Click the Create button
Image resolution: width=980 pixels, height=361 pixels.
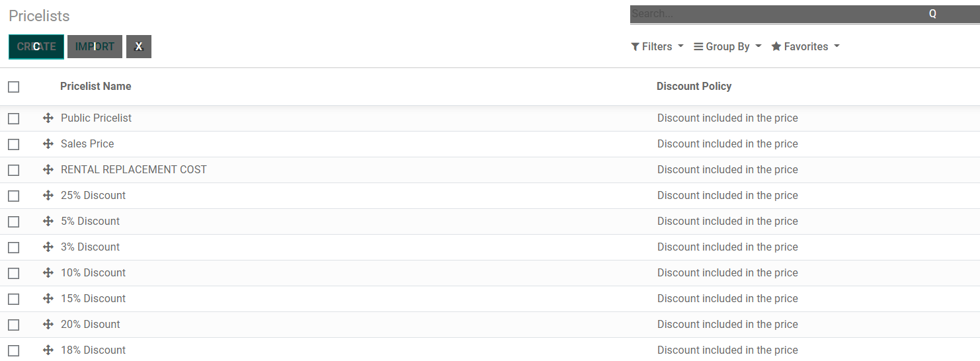pyautogui.click(x=36, y=47)
